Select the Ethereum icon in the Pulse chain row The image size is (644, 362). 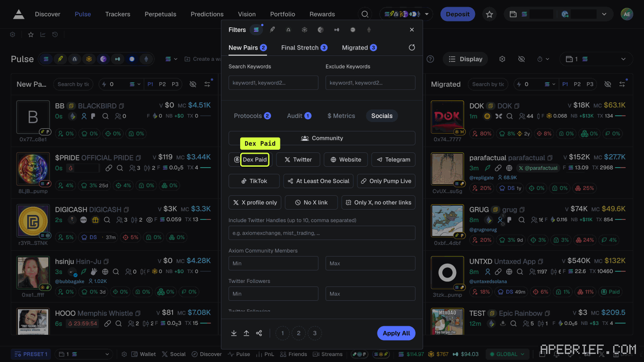[146, 59]
